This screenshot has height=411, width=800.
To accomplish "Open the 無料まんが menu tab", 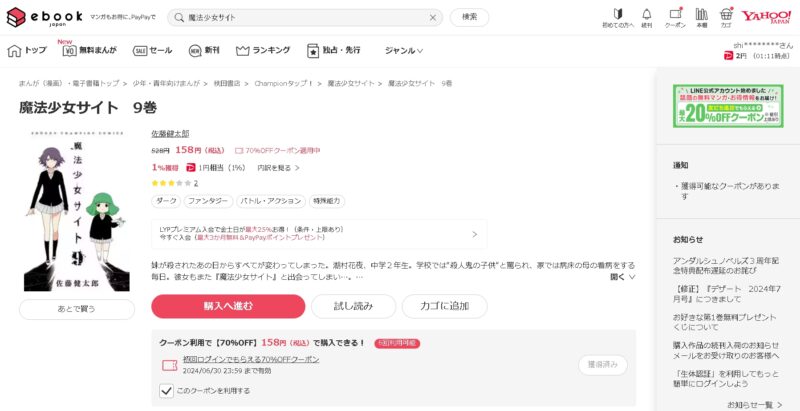I will click(x=89, y=50).
